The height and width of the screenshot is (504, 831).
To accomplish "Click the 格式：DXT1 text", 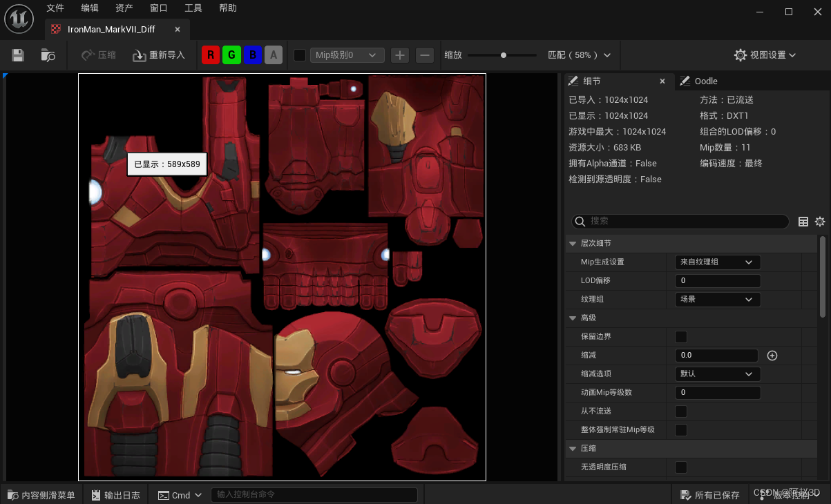I will tap(724, 116).
